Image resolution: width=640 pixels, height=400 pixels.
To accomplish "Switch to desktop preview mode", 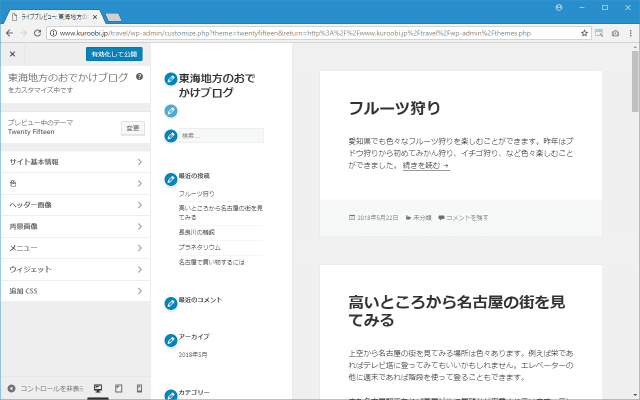I will [98, 388].
